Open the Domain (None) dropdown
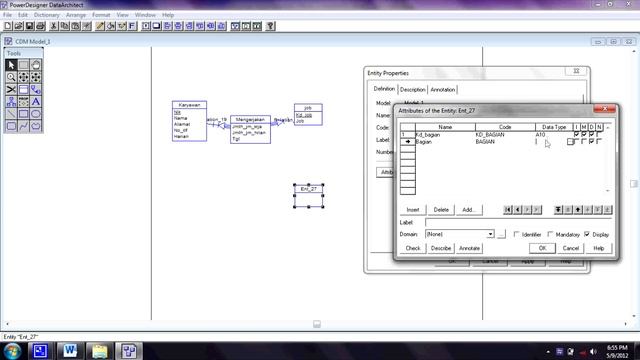 coord(490,234)
